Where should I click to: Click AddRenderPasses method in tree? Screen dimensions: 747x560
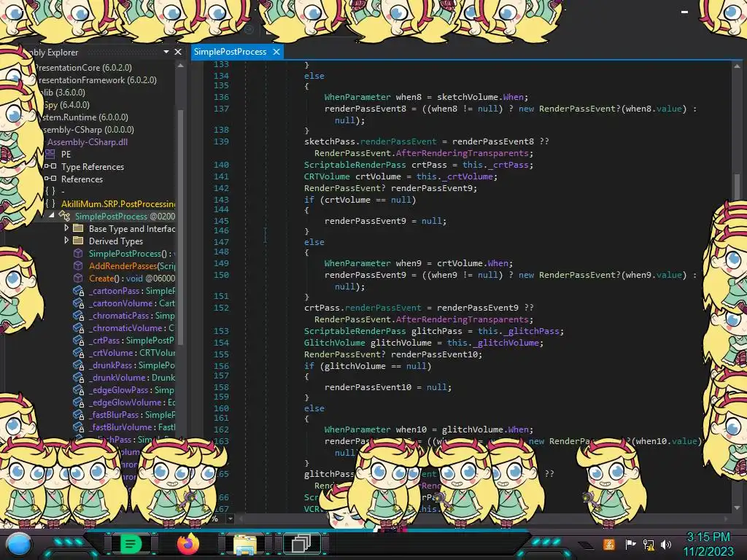[x=132, y=265]
